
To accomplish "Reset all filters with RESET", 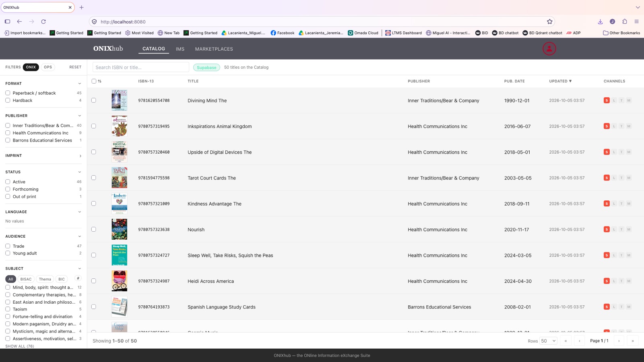I will 75,67.
